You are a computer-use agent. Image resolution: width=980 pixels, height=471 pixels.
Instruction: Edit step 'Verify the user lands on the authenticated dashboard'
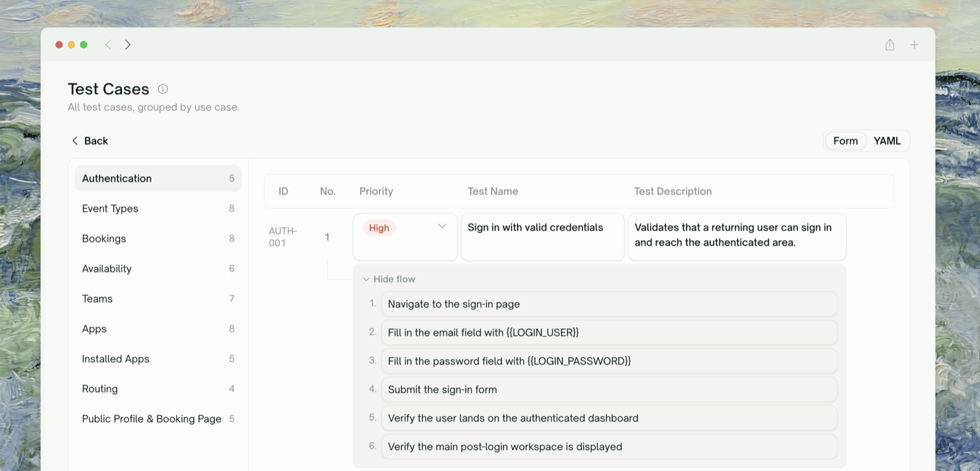click(609, 418)
